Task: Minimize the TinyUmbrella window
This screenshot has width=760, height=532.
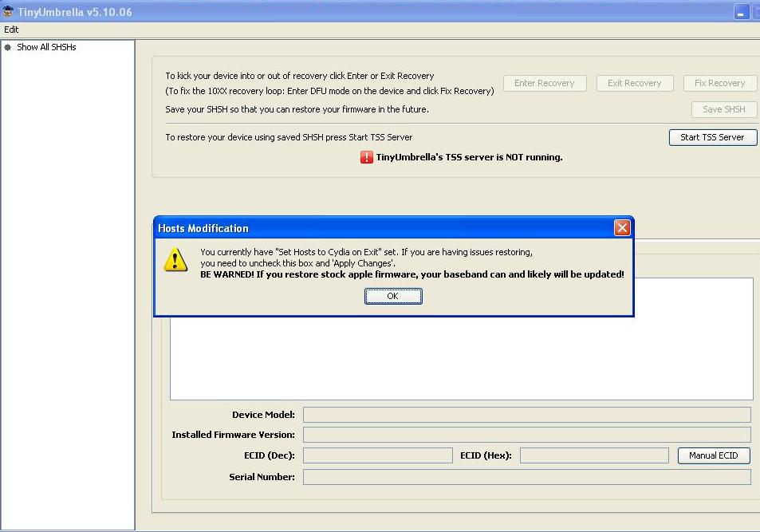Action: (741, 12)
